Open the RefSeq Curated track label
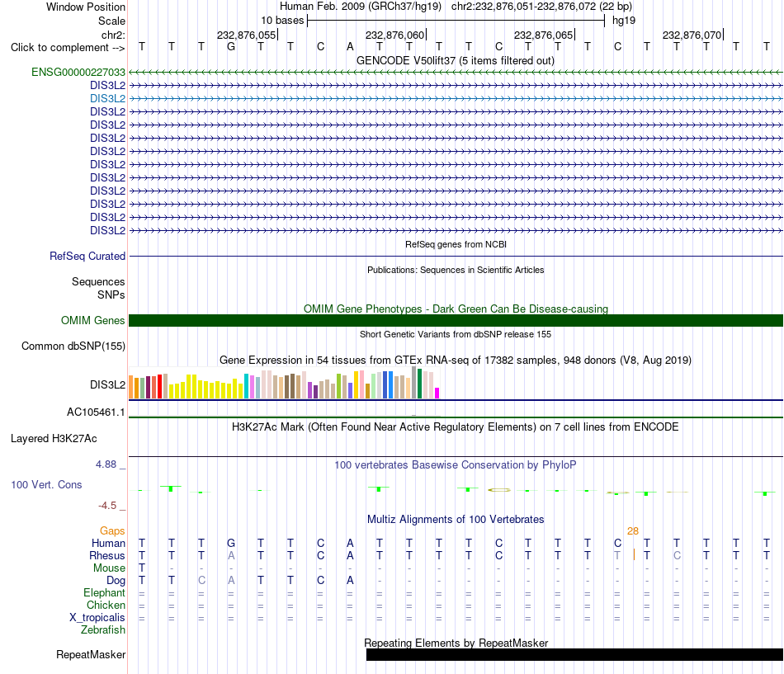Viewport: 784px width, 674px height. 87,256
